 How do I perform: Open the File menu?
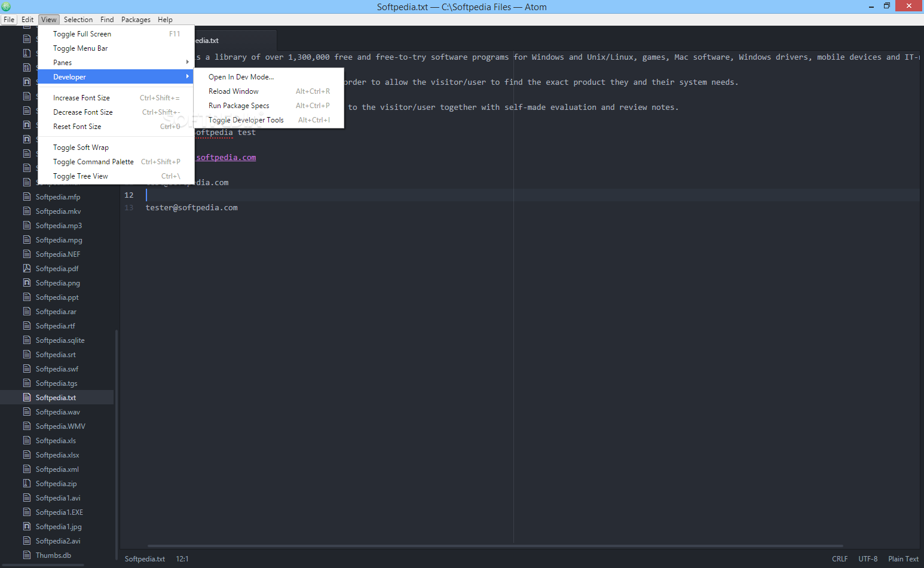9,20
